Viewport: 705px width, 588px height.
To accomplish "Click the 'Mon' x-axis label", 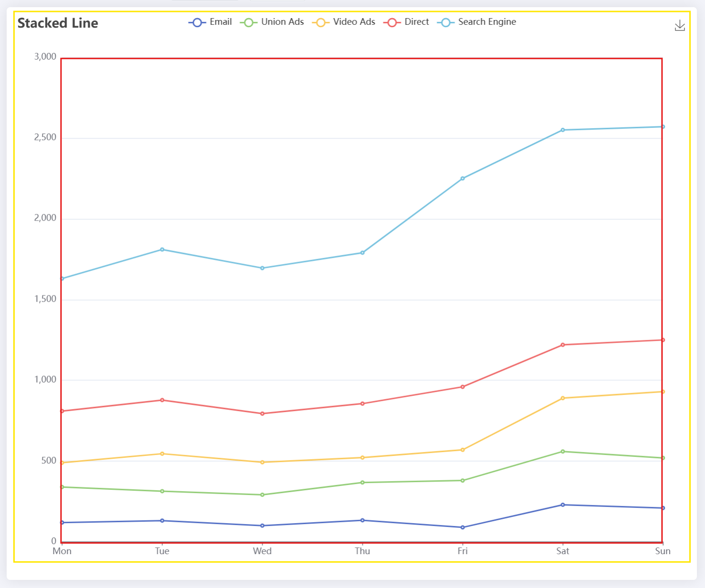I will 62,551.
